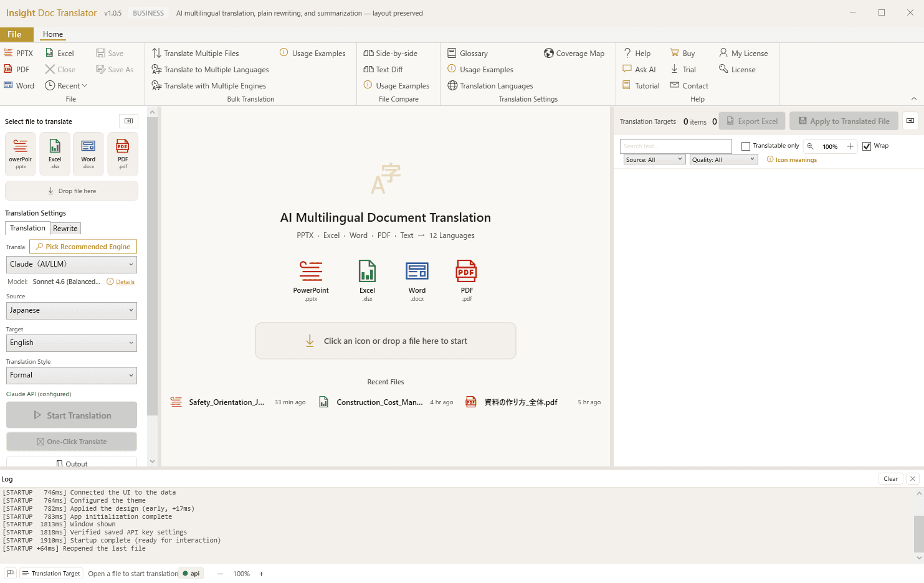The image size is (924, 583).
Task: Open the Quality: All filter dropdown
Action: pyautogui.click(x=723, y=159)
